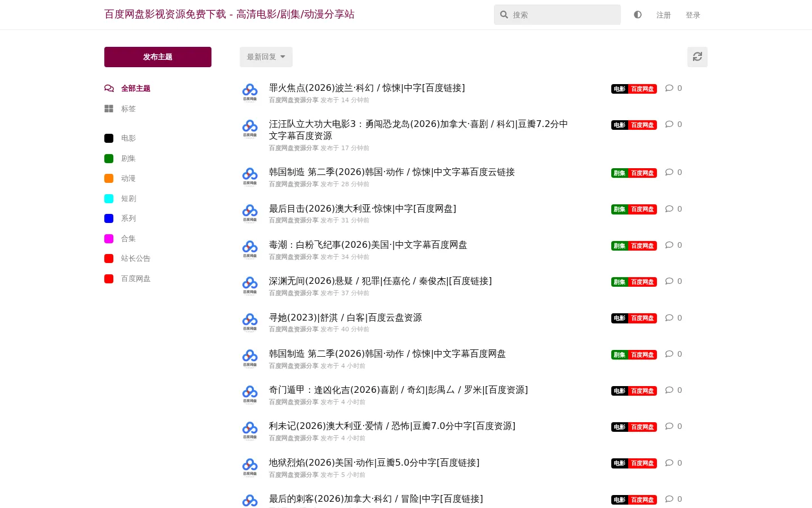Image resolution: width=812 pixels, height=508 pixels.
Task: Click the blue 系列 tag icon
Action: [109, 218]
